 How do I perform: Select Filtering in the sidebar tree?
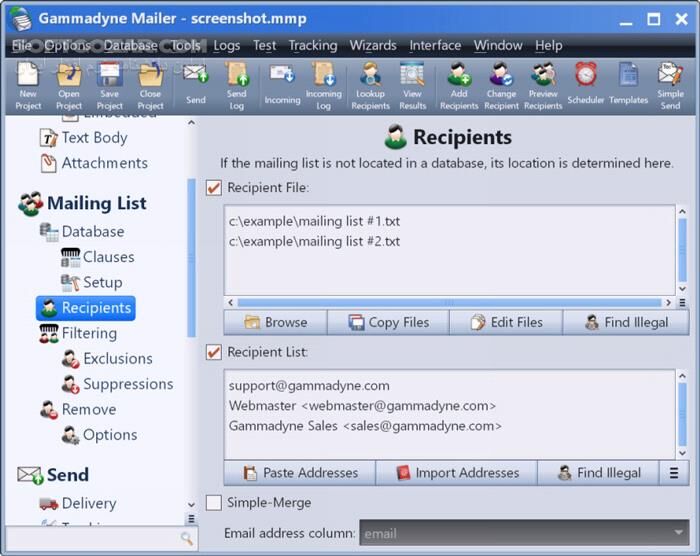[x=89, y=333]
